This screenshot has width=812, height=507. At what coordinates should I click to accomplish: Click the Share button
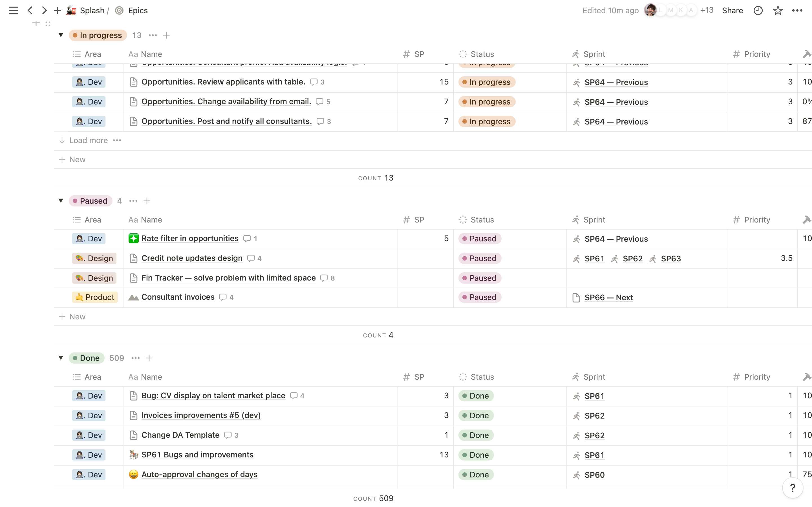(x=732, y=10)
